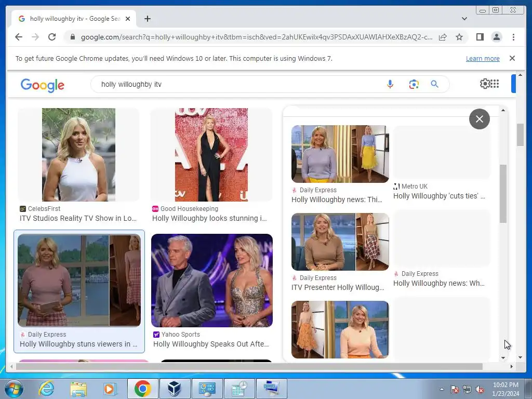Open Holly Willoughby looks stunning link
The image size is (532, 399).
click(x=209, y=218)
